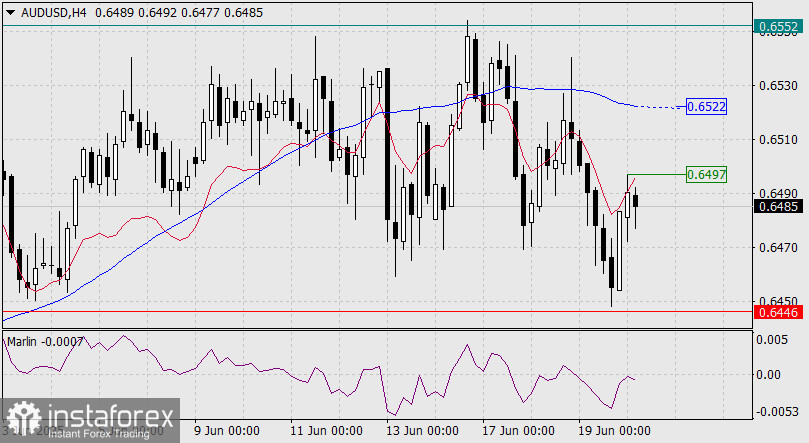Click the 0.005 Marlin scale value

pos(772,339)
